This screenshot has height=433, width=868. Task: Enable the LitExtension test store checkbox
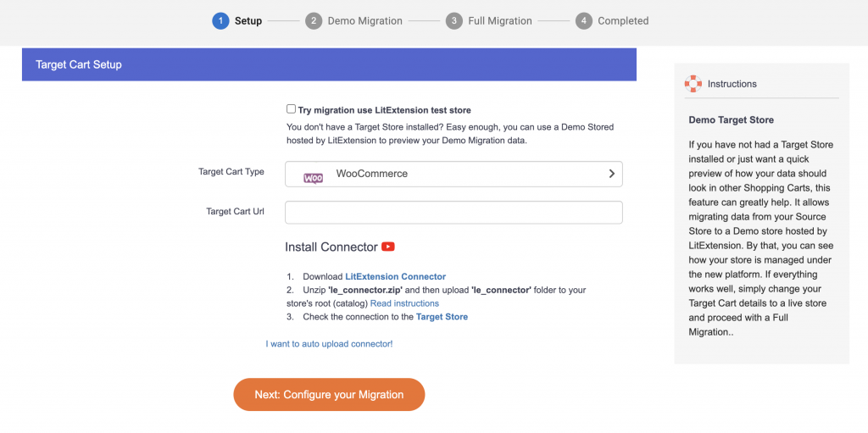291,109
